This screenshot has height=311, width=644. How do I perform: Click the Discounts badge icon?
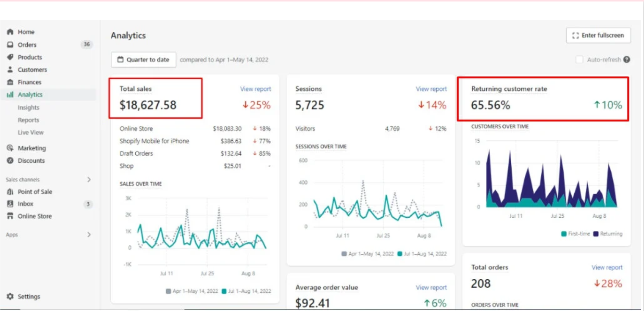click(10, 161)
